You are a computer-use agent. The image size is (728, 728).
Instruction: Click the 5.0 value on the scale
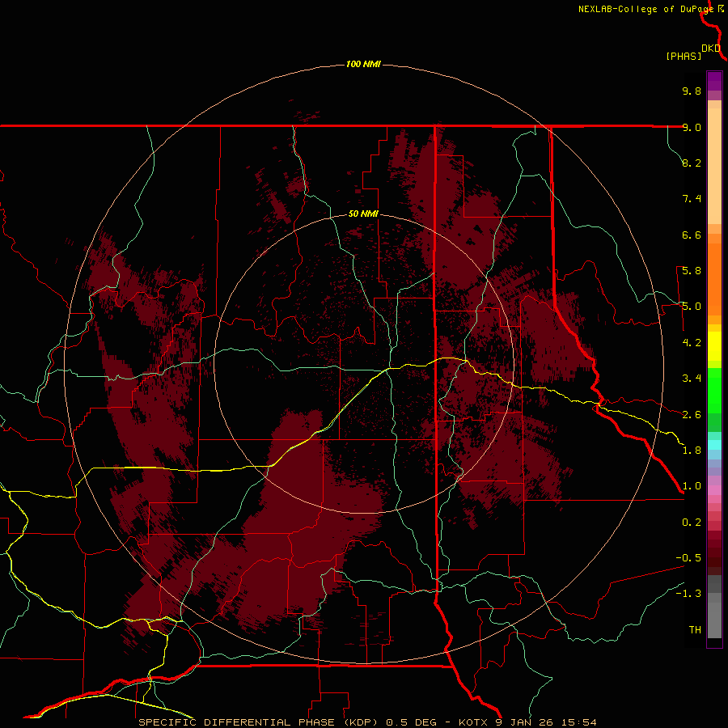point(692,307)
